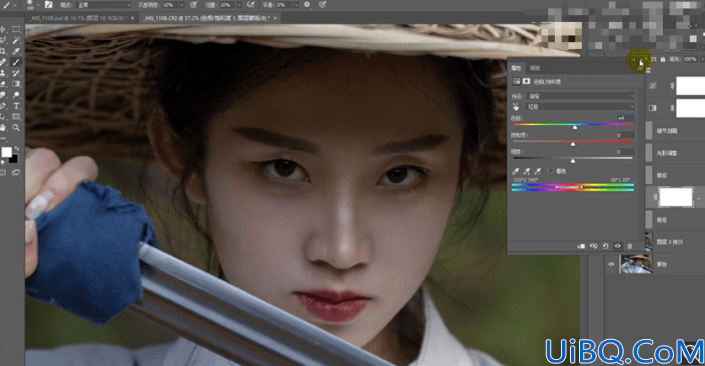The height and width of the screenshot is (366, 705).
Task: Select the Rectangle shape tool
Action: tap(16, 117)
